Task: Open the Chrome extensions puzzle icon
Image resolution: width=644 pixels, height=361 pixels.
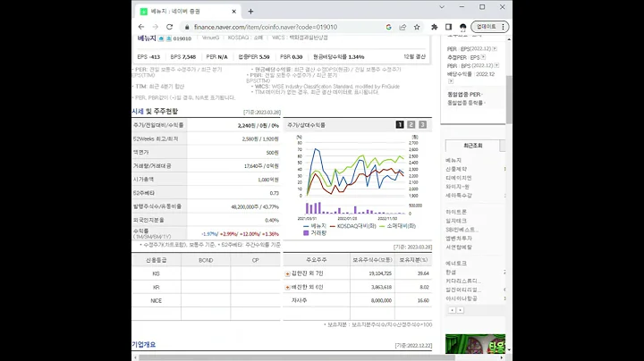Action: [434, 27]
